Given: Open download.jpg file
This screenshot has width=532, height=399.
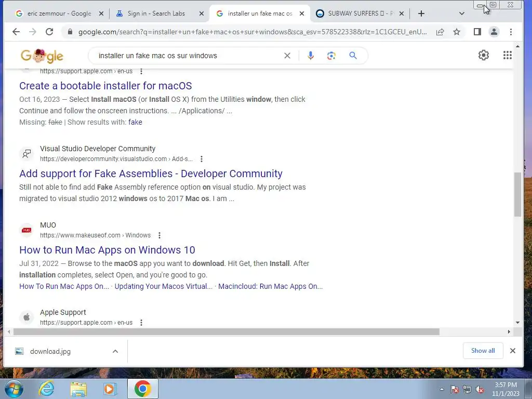Looking at the screenshot, I should pos(50,352).
